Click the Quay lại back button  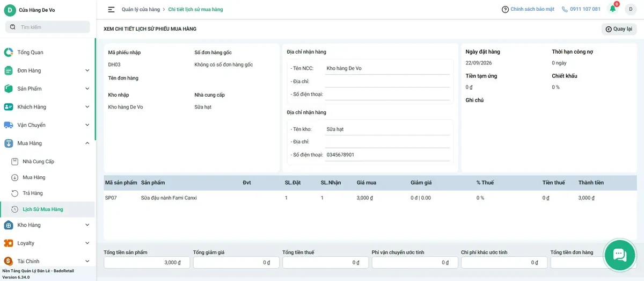tap(619, 29)
